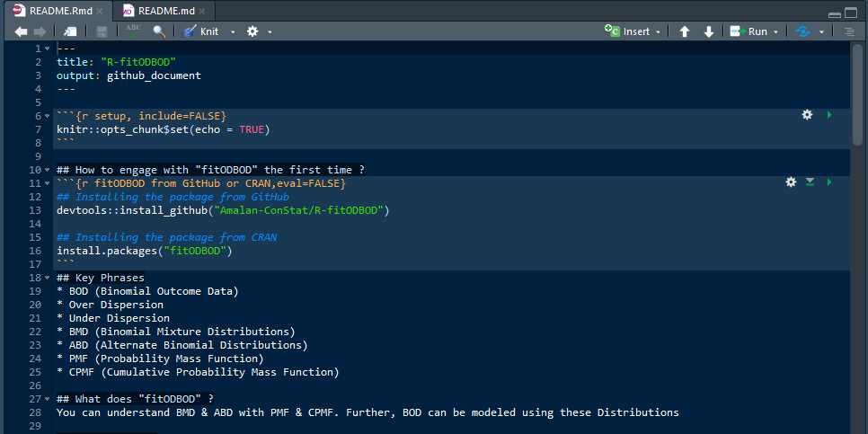Run all chunks above fitODBOD chunk

tap(810, 182)
